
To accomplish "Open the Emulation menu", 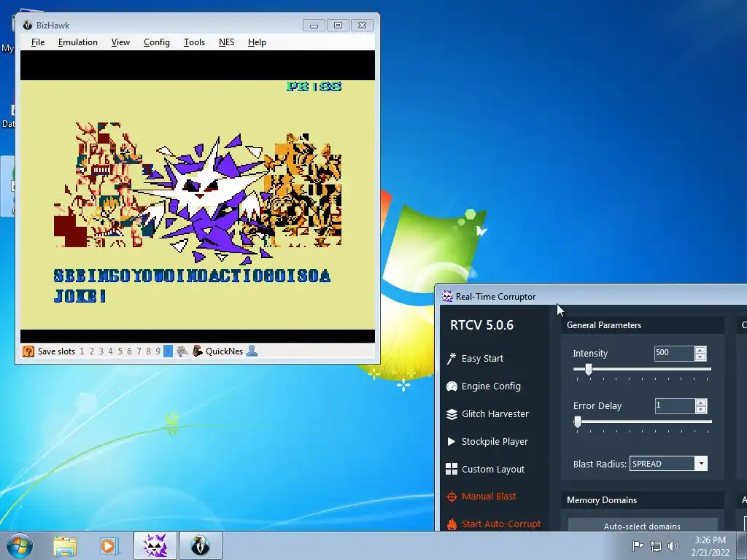I will (x=77, y=42).
